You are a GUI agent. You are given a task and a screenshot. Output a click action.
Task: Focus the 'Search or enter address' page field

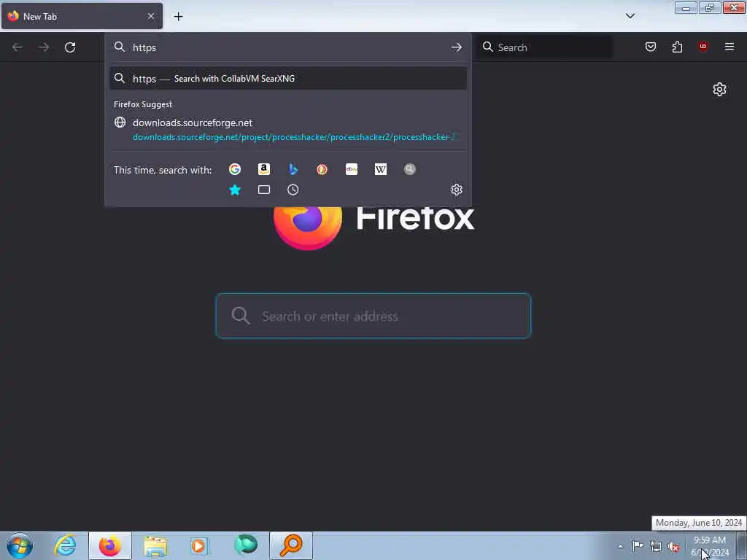(x=373, y=316)
